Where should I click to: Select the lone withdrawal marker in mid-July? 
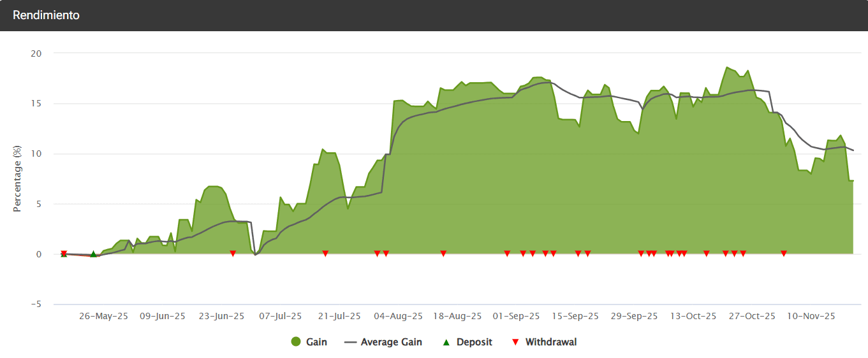point(325,254)
